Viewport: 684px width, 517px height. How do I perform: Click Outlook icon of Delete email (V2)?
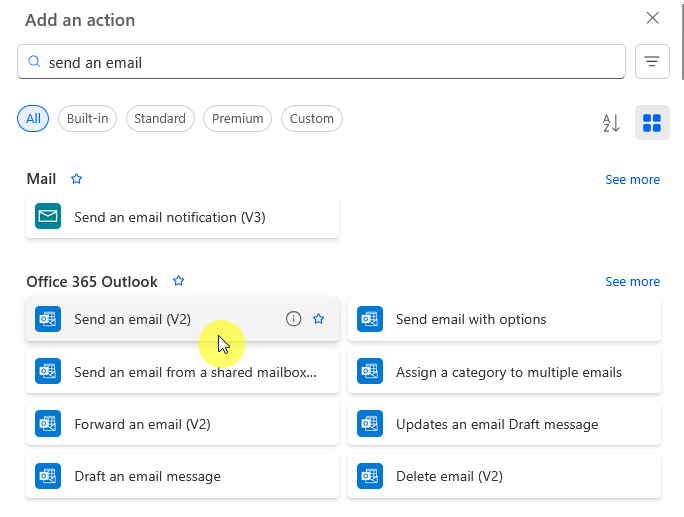370,476
